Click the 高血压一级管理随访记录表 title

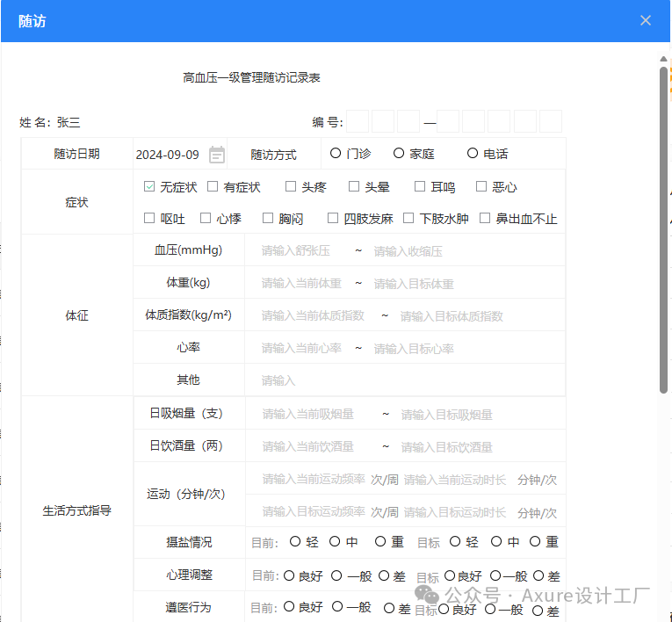pos(251,77)
